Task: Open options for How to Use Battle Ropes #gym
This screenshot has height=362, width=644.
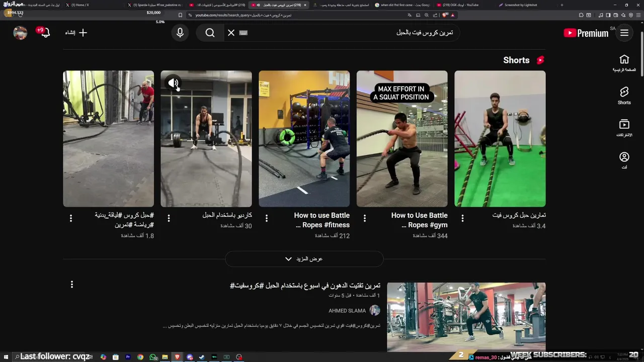Action: click(365, 218)
